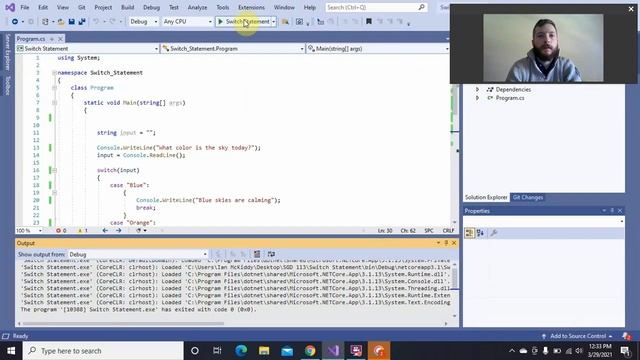
Task: Open the Debug menu
Action: [x=151, y=7]
